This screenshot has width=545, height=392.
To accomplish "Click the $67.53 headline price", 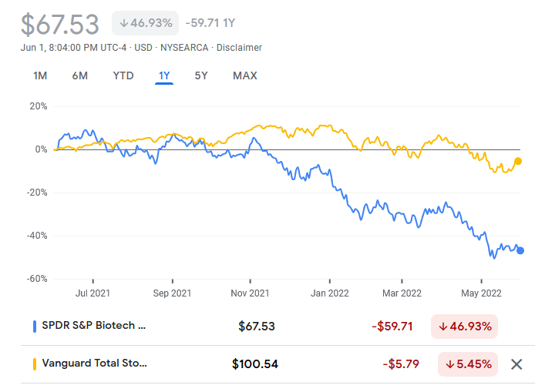I will (60, 24).
